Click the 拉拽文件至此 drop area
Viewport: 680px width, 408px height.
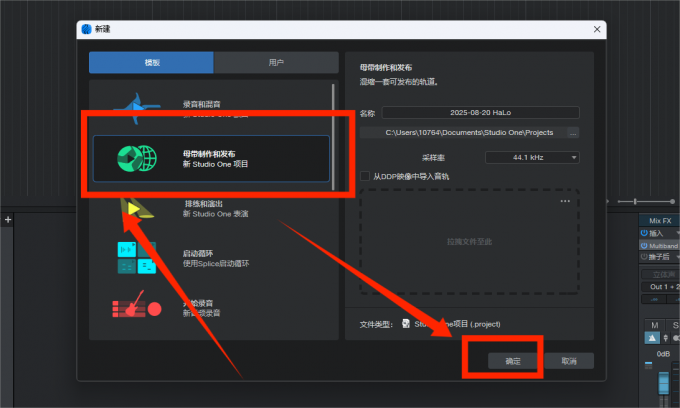click(x=470, y=242)
